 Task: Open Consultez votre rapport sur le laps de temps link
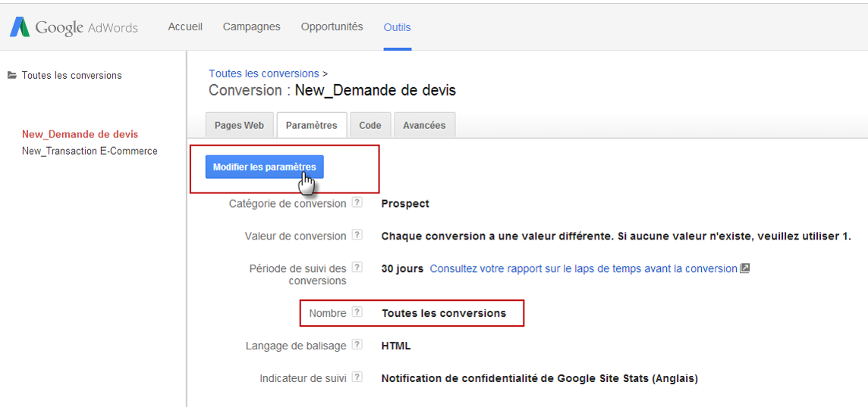tap(583, 269)
